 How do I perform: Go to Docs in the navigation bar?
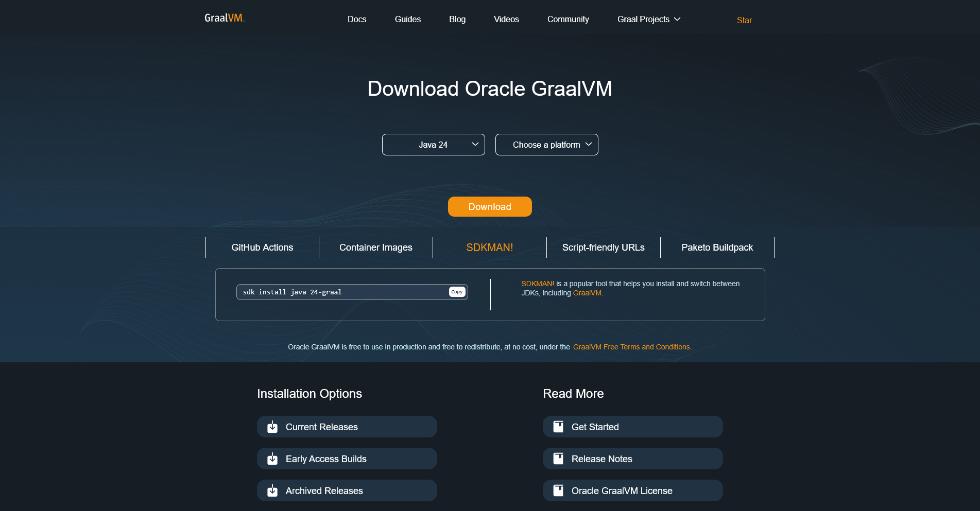tap(357, 19)
